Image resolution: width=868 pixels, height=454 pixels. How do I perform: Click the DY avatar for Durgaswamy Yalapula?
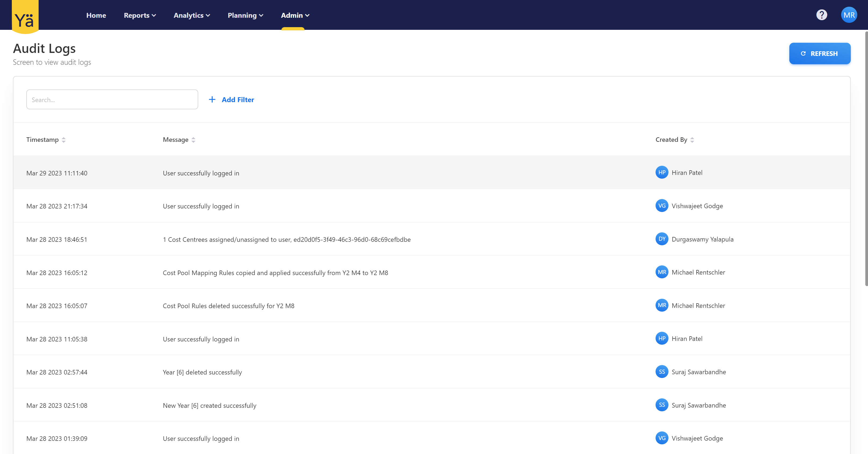pyautogui.click(x=662, y=239)
